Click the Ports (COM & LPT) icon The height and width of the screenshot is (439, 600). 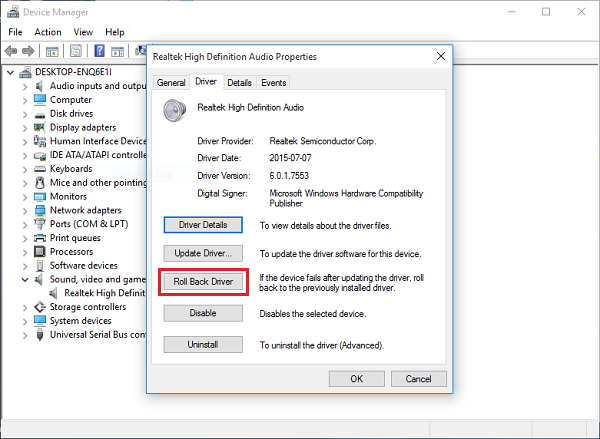pos(40,224)
